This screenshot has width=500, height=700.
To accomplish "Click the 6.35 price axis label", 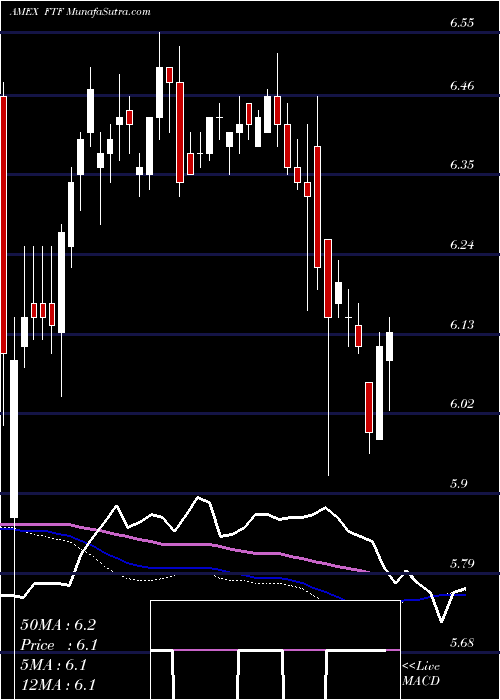I will [x=462, y=165].
